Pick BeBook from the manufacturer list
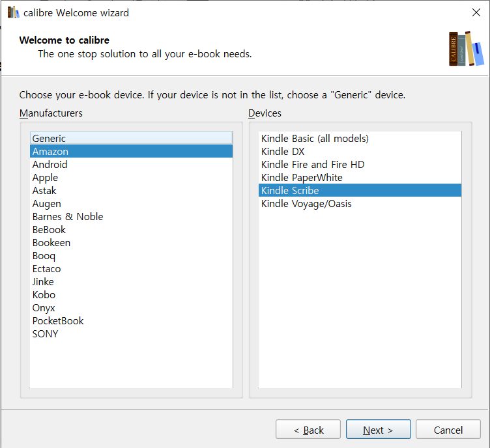This screenshot has height=448, width=490. pos(131,229)
